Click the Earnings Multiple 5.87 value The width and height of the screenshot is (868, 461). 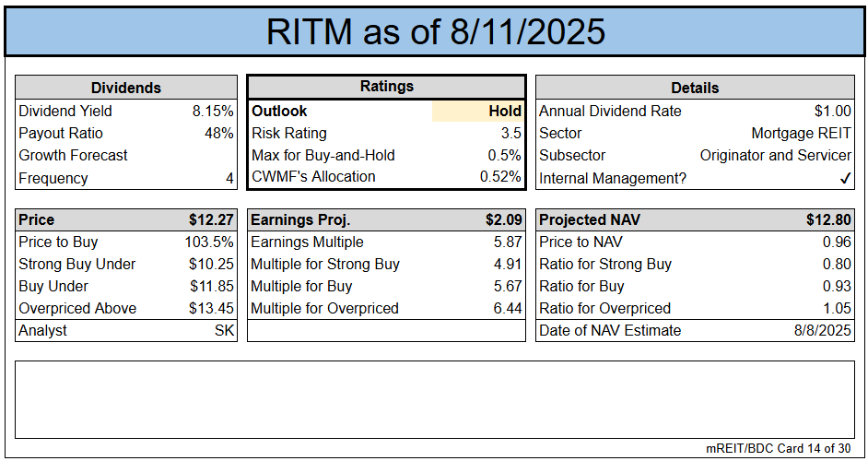click(508, 242)
